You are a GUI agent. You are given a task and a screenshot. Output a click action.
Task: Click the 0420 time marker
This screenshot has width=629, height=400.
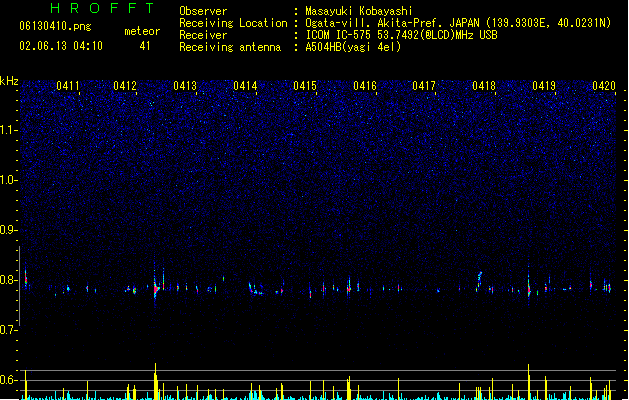[x=604, y=86]
